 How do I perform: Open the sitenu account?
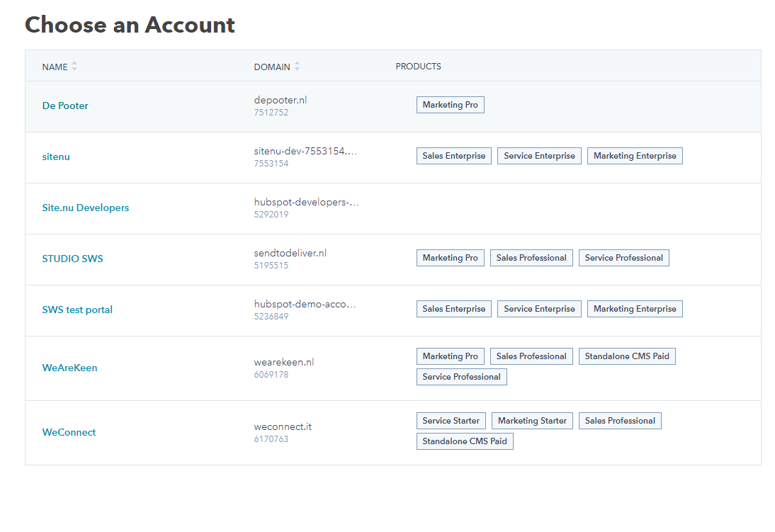coord(56,157)
